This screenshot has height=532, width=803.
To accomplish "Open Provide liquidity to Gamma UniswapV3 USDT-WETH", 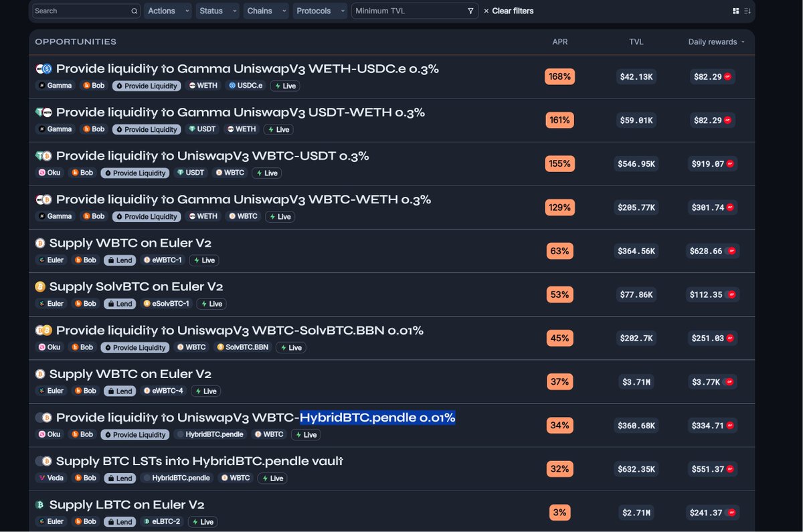I will pos(240,112).
